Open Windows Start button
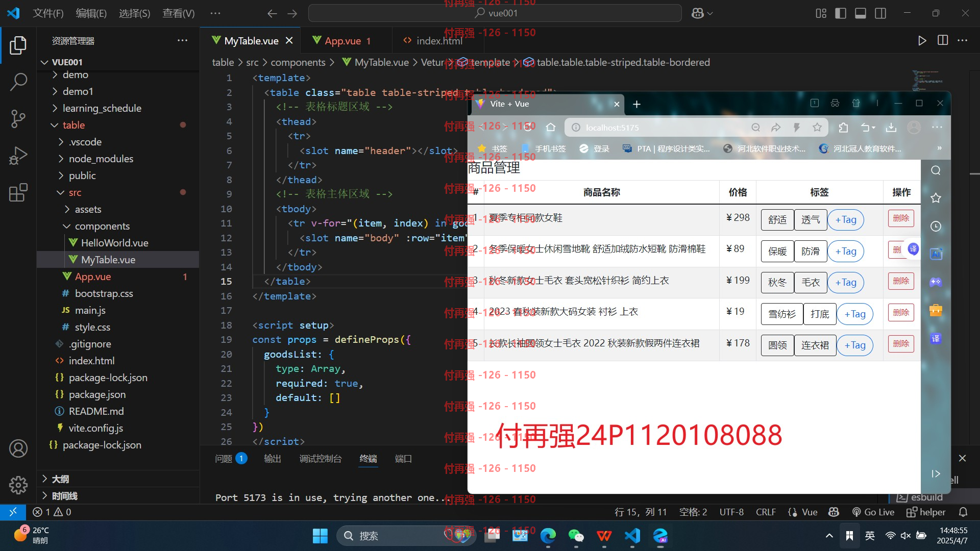The width and height of the screenshot is (980, 551). [x=320, y=536]
